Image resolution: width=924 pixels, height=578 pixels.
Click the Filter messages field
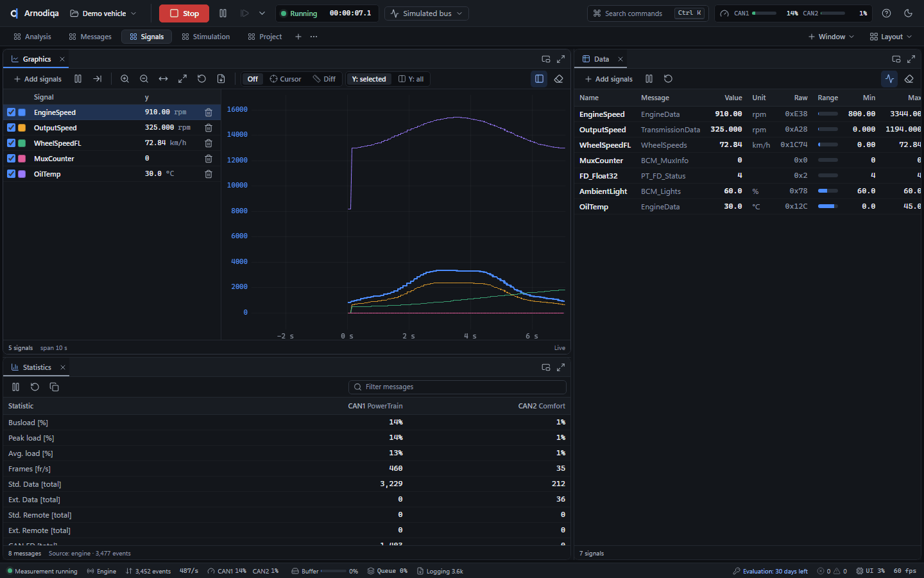(x=458, y=387)
